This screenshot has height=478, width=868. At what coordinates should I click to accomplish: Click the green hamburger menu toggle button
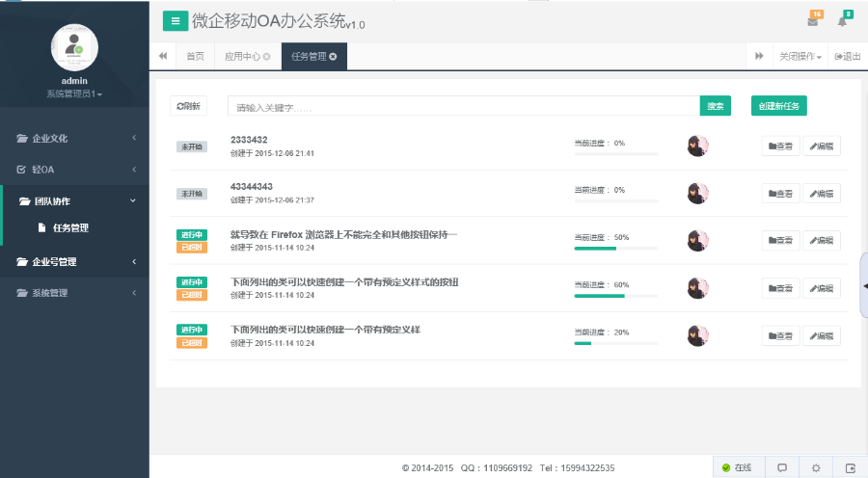point(175,21)
